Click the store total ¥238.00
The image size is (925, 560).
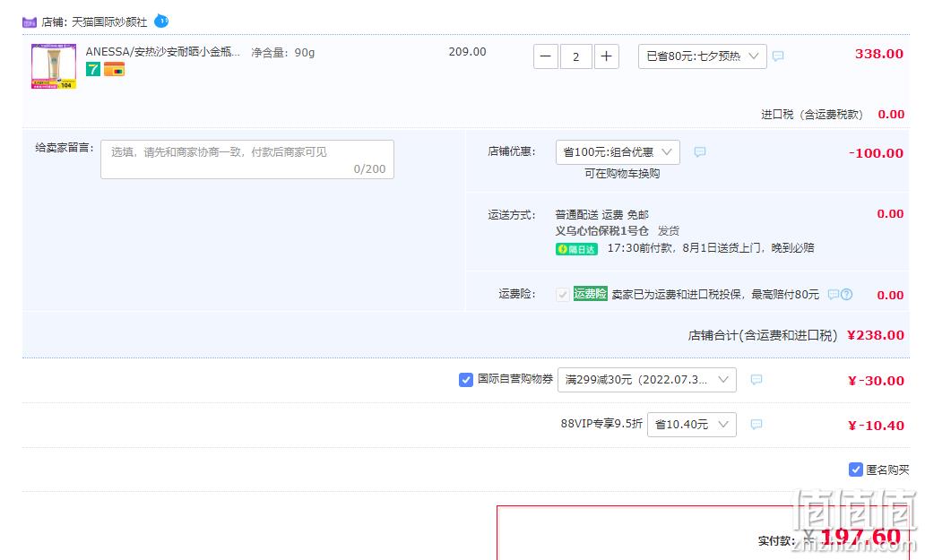point(876,335)
